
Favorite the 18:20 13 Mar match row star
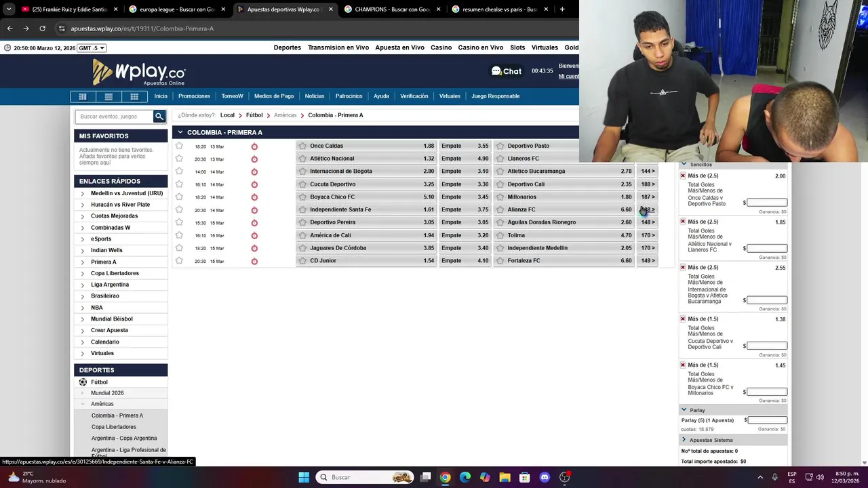[x=179, y=146]
